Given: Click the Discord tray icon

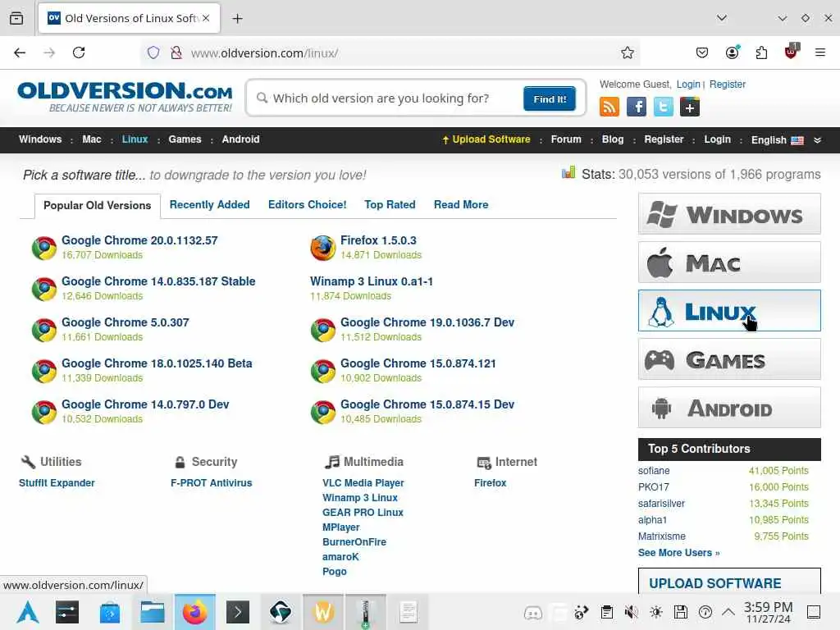Looking at the screenshot, I should click(x=533, y=612).
